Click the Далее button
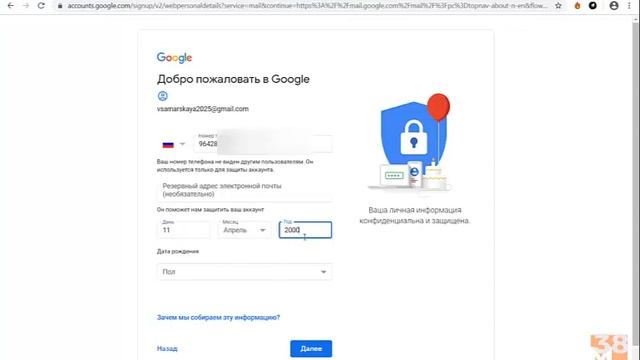Image resolution: width=640 pixels, height=360 pixels. point(311,349)
